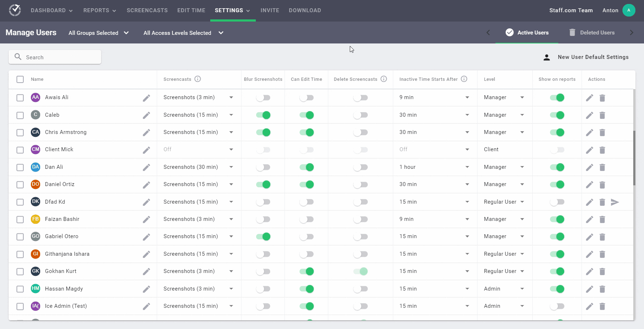Enable Show on reports for Dfad Kd
This screenshot has width=644, height=329.
(x=557, y=202)
